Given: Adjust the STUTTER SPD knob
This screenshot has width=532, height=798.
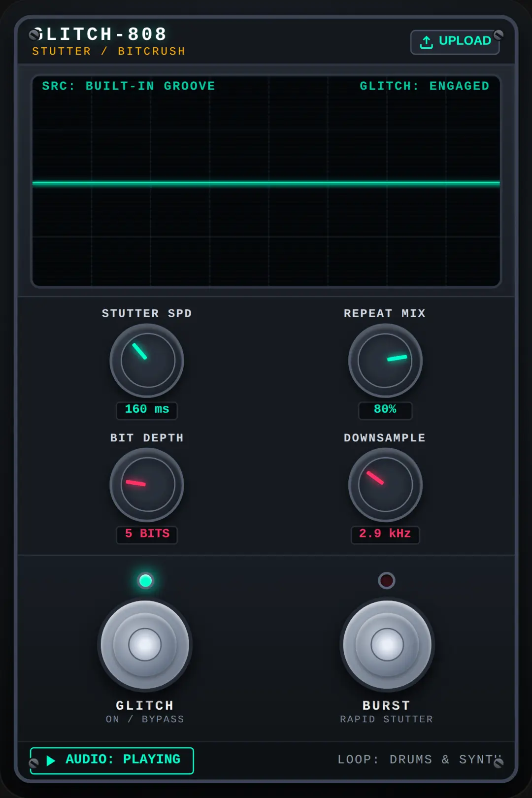Looking at the screenshot, I should point(147,361).
